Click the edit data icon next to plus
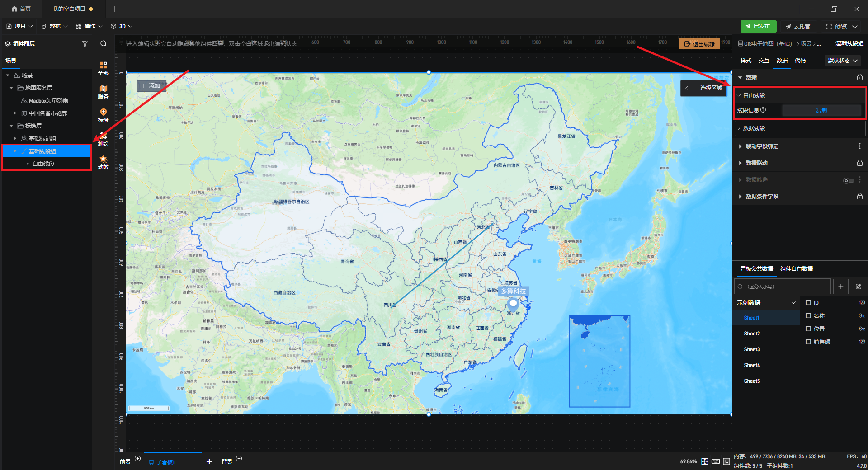The image size is (868, 470). click(858, 287)
